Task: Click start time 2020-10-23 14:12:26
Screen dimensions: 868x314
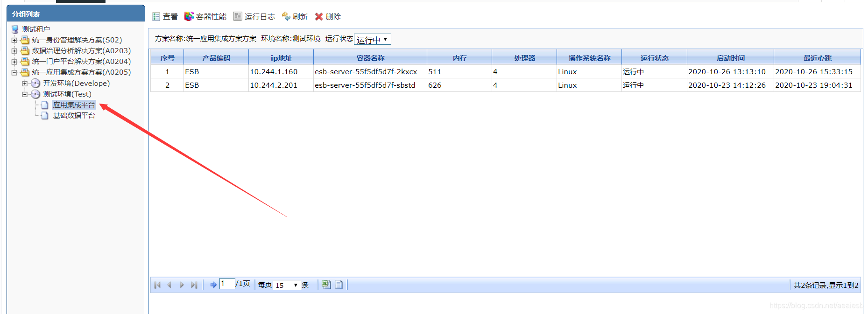Action: pyautogui.click(x=727, y=85)
